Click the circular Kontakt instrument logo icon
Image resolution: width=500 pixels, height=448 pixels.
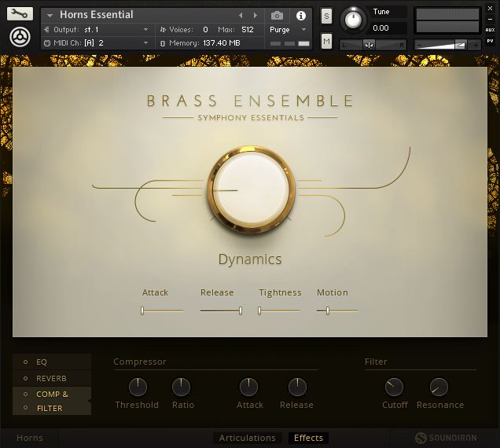click(20, 37)
